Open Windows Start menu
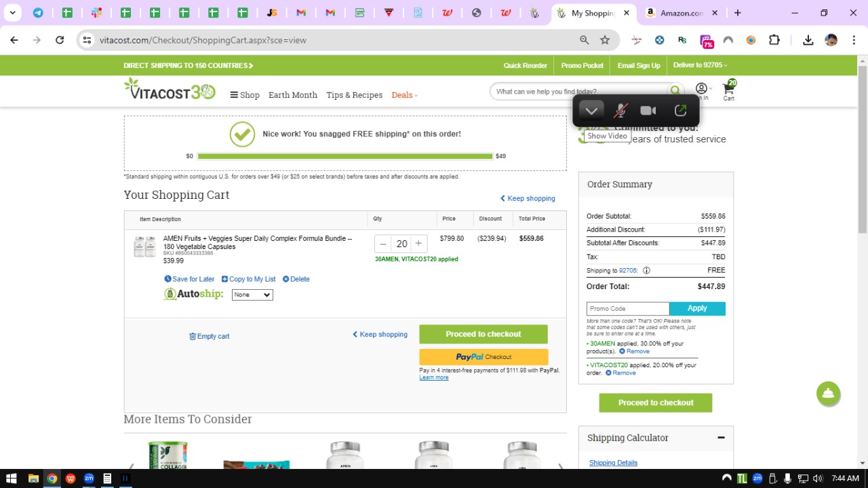Screen dimensions: 868x488 12,478
